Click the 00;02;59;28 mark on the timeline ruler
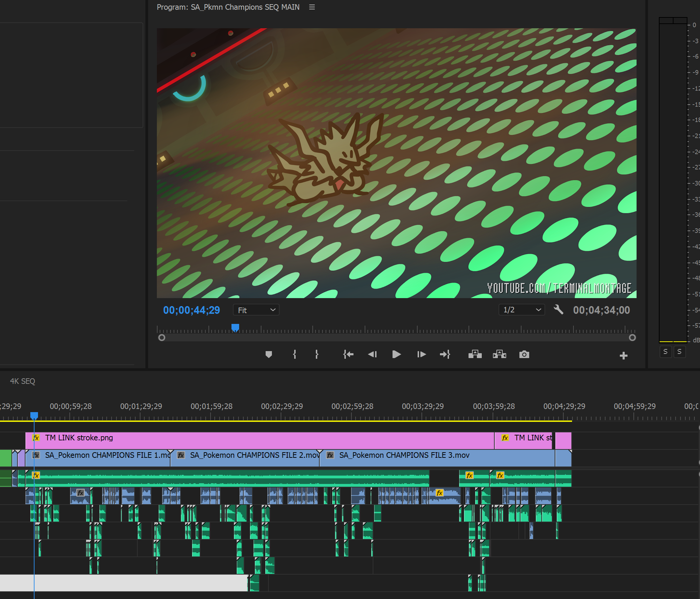The image size is (700, 599). pos(352,406)
